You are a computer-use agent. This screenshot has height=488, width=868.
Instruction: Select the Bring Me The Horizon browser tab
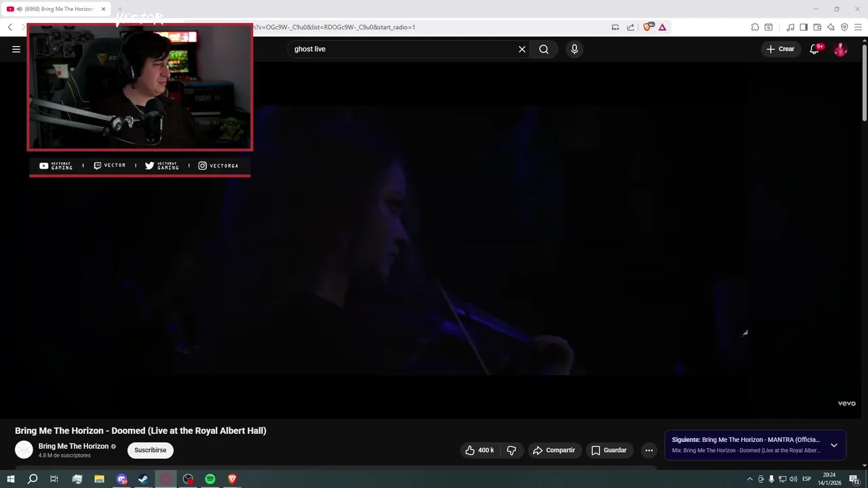click(x=57, y=9)
